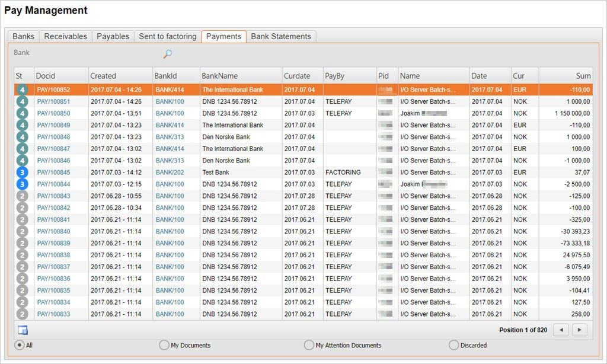Select the All radio button

(19, 345)
